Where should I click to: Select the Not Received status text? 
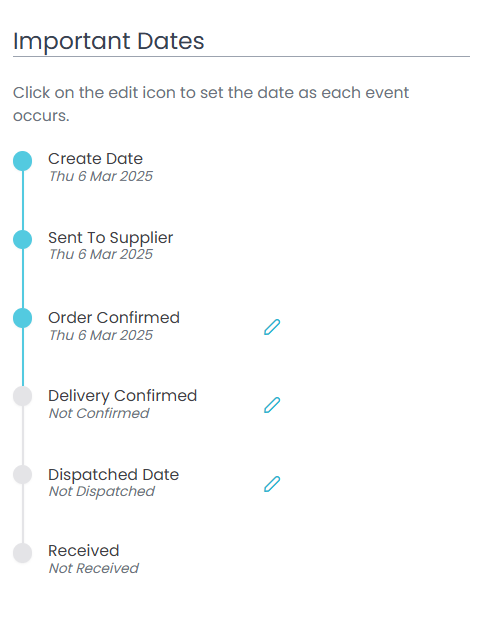[94, 568]
